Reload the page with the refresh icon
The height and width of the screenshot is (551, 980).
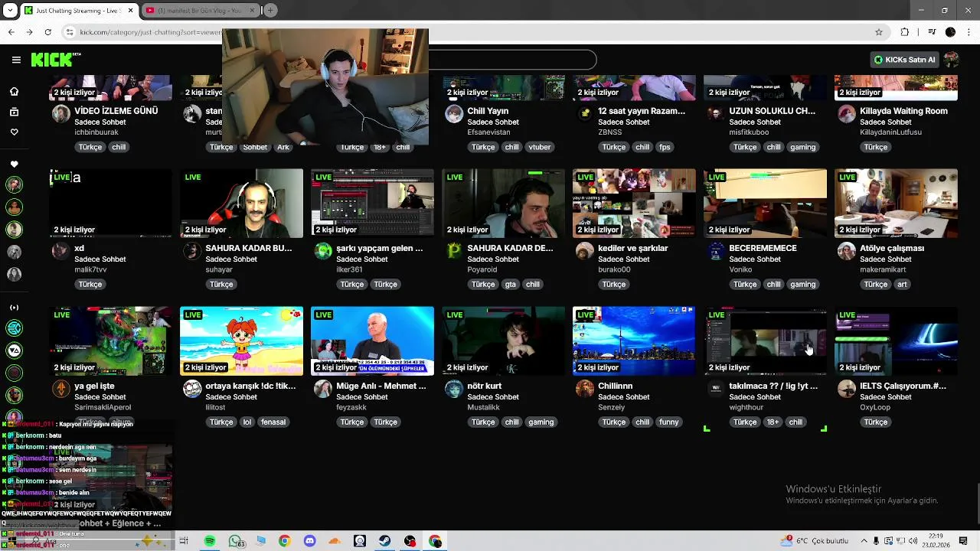47,32
